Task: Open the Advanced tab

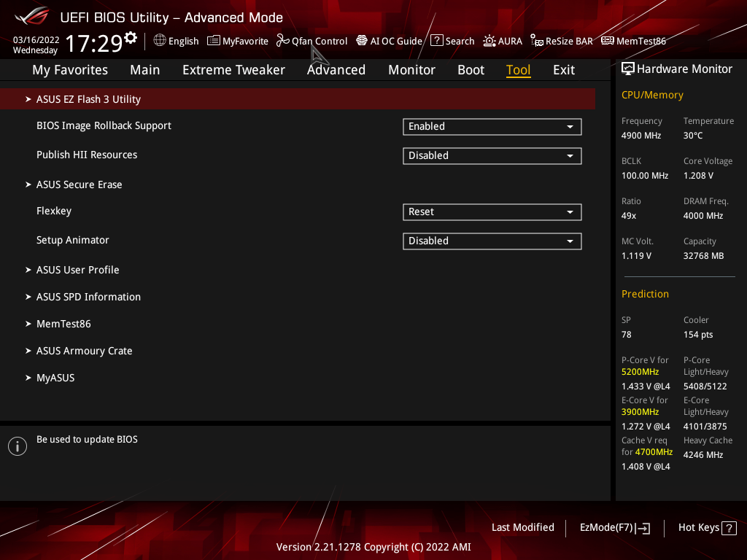Action: 336,70
